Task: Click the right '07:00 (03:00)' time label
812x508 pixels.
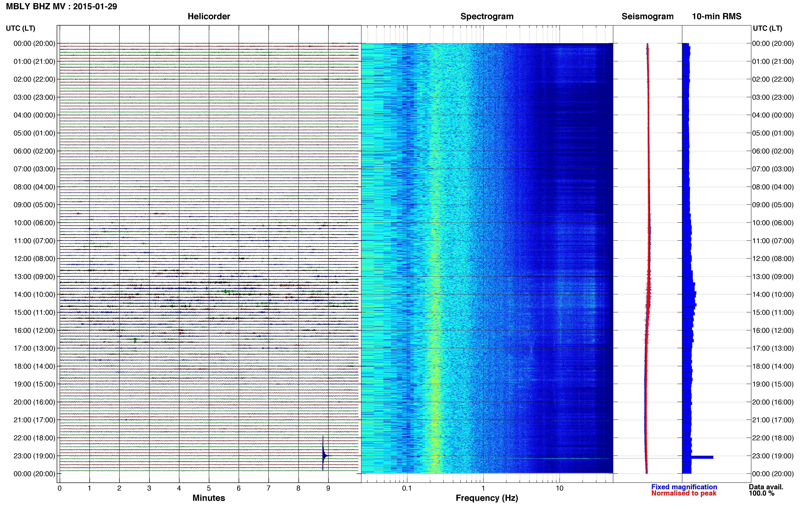Action: [x=773, y=169]
